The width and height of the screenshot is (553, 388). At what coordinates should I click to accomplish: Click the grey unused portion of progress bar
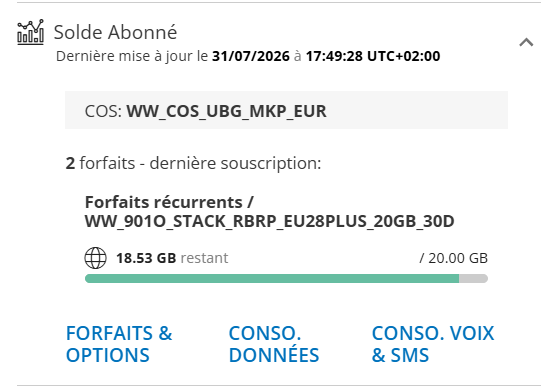pyautogui.click(x=473, y=279)
